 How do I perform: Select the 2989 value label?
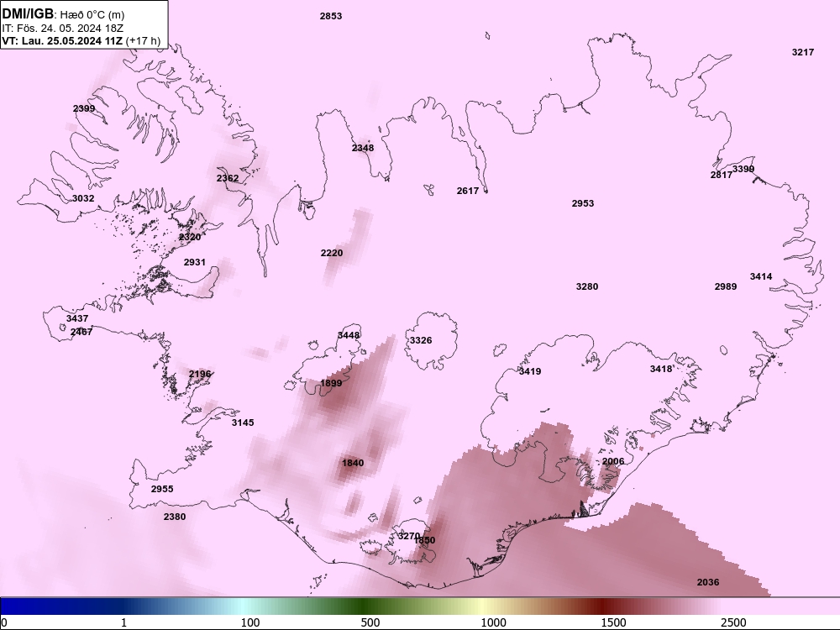[x=726, y=286]
